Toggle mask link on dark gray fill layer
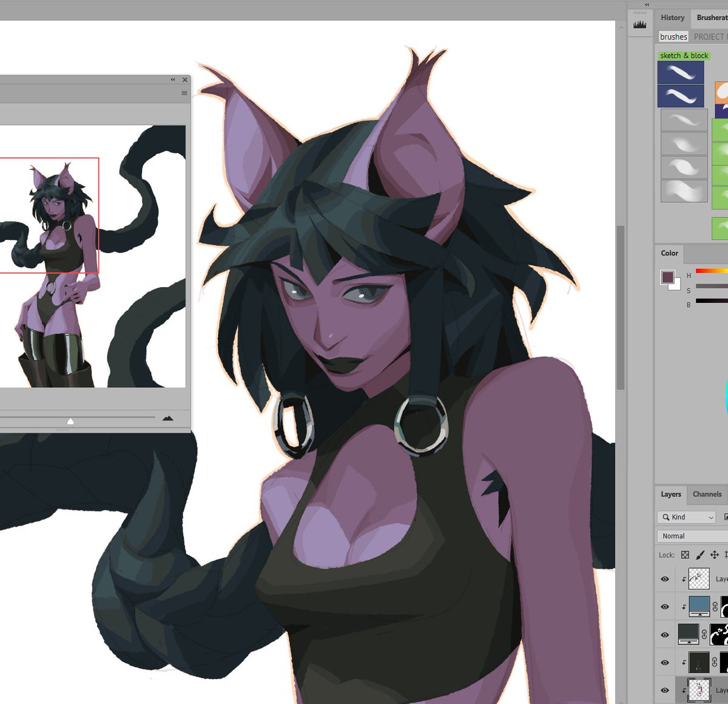Image resolution: width=728 pixels, height=704 pixels. pyautogui.click(x=704, y=635)
